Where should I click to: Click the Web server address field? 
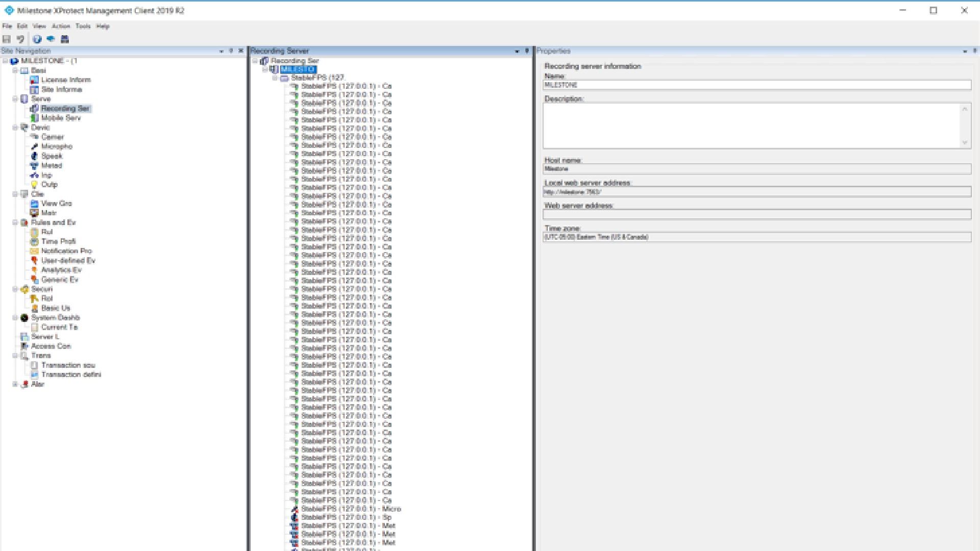pos(757,215)
